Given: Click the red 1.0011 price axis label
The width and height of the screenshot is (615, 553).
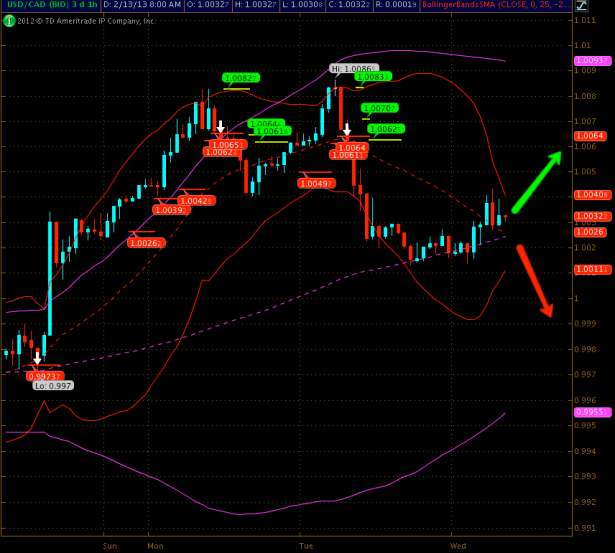Looking at the screenshot, I should (x=588, y=269).
